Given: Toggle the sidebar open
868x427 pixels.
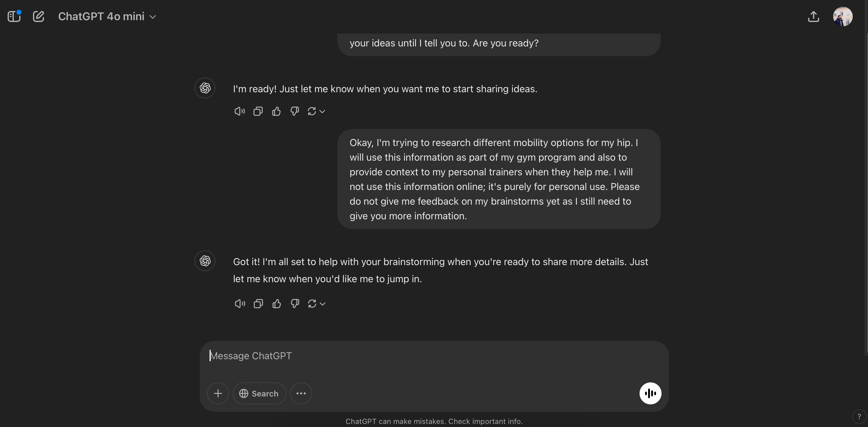Looking at the screenshot, I should pyautogui.click(x=14, y=16).
